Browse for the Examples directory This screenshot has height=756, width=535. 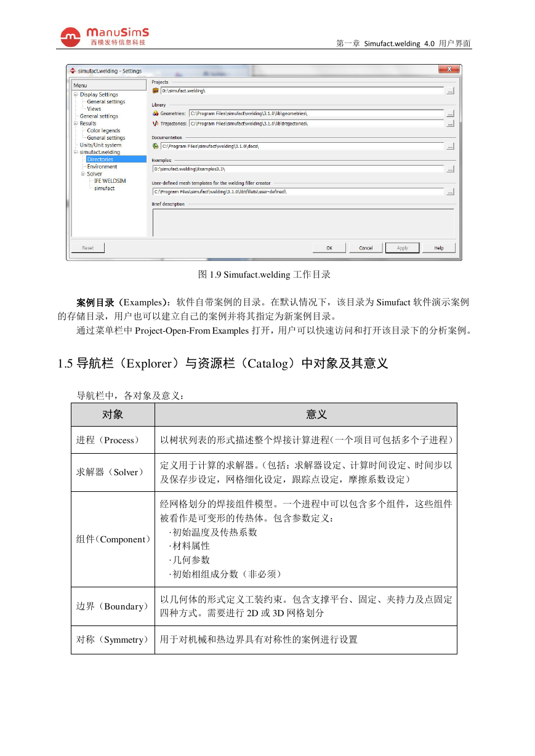tap(450, 169)
